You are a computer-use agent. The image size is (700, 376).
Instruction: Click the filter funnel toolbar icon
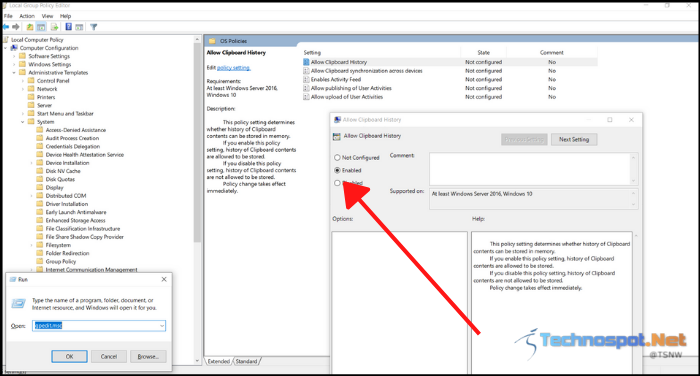pyautogui.click(x=93, y=27)
